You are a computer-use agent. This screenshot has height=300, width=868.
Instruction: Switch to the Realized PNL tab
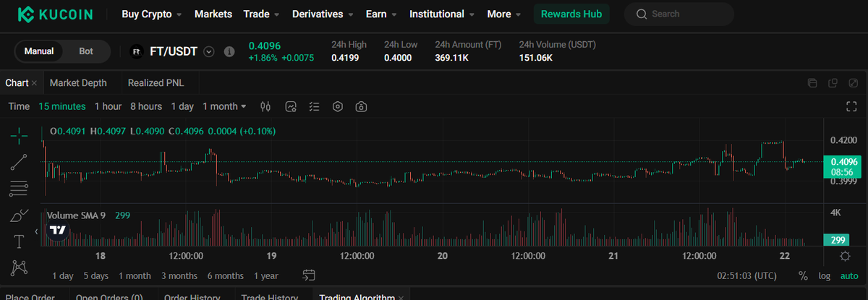click(156, 83)
